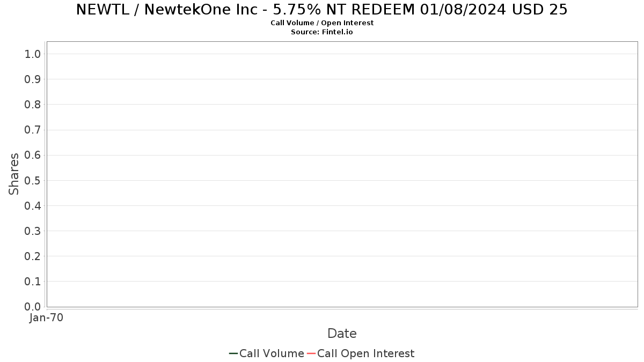The width and height of the screenshot is (644, 362).
Task: Click the Call Open Interest legend label
Action: [365, 353]
